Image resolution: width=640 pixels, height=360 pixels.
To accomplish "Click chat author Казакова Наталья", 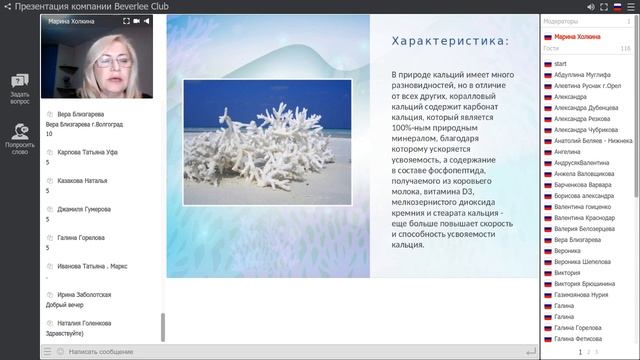I will coord(82,181).
